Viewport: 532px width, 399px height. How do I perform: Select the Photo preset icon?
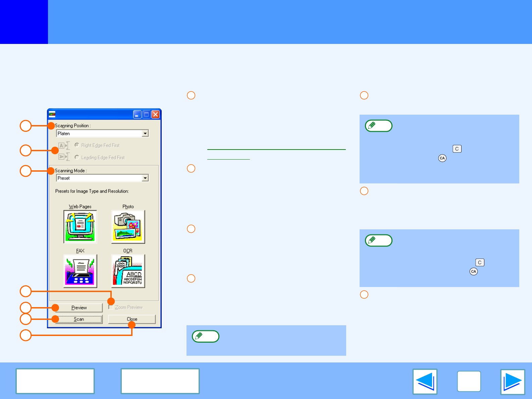coord(128,227)
